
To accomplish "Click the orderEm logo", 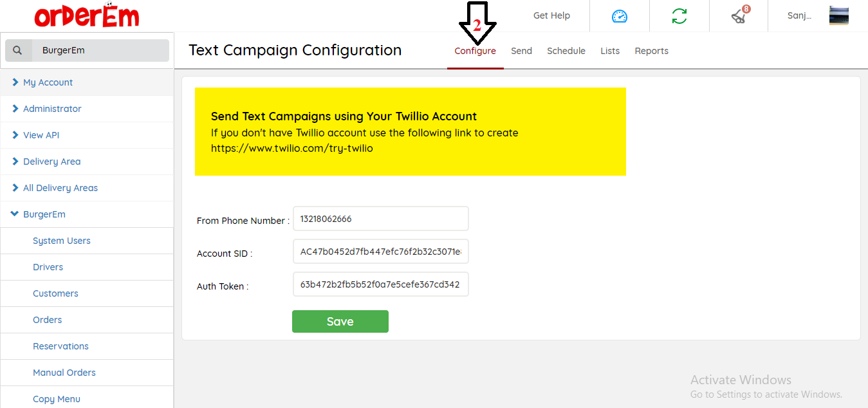I will click(87, 16).
